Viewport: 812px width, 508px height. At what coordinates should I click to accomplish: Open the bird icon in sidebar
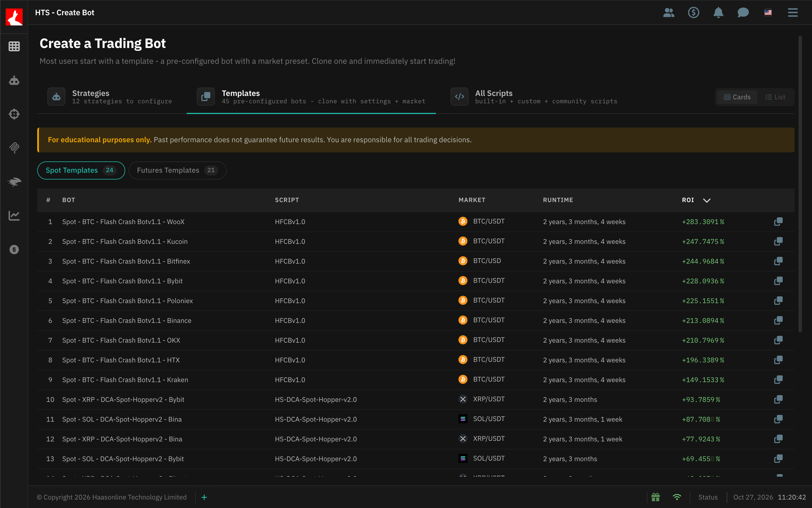point(14,182)
